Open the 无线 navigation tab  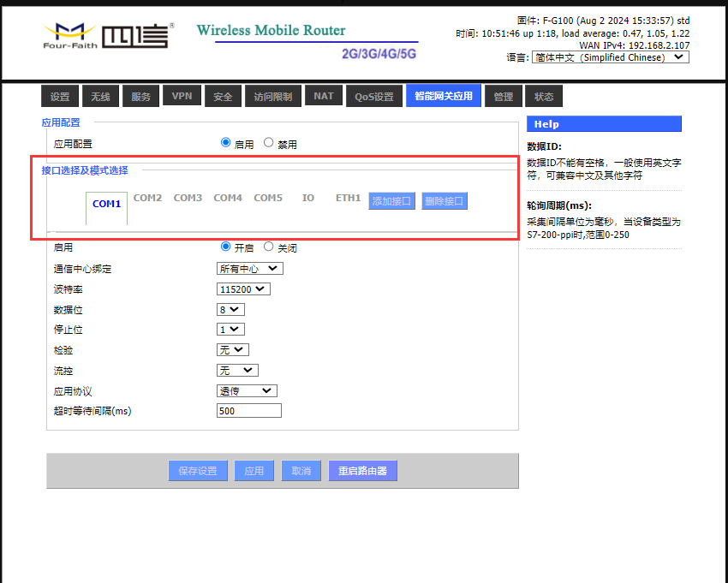pos(100,96)
